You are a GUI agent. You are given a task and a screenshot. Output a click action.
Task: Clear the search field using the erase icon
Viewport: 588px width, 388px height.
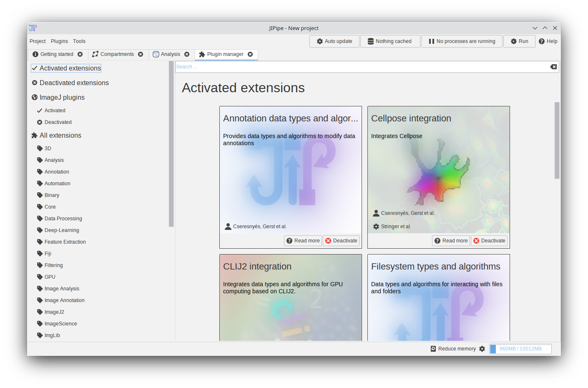(553, 67)
